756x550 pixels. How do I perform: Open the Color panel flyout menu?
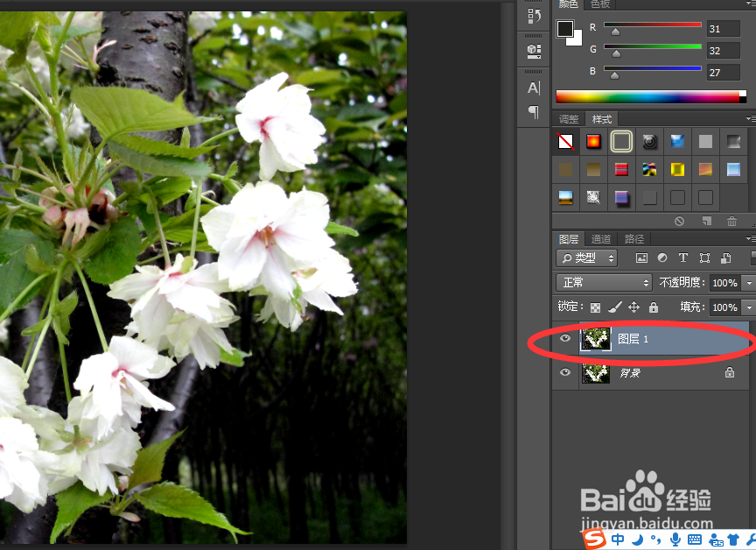point(751,4)
